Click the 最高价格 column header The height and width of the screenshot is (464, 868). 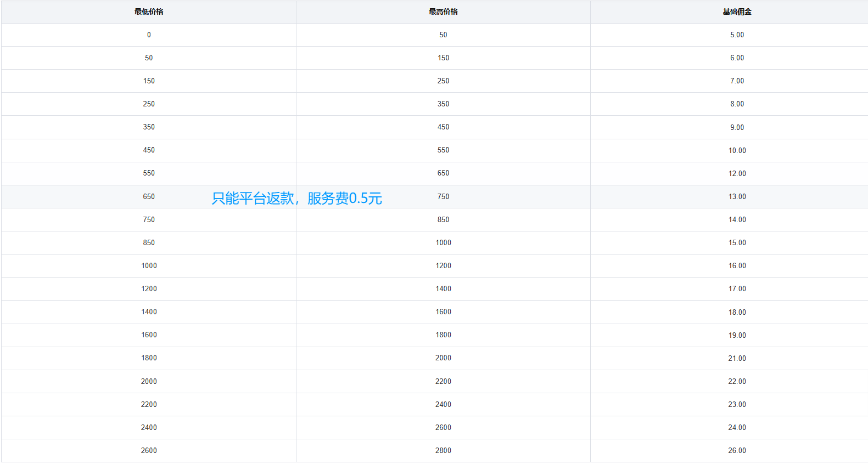(443, 12)
